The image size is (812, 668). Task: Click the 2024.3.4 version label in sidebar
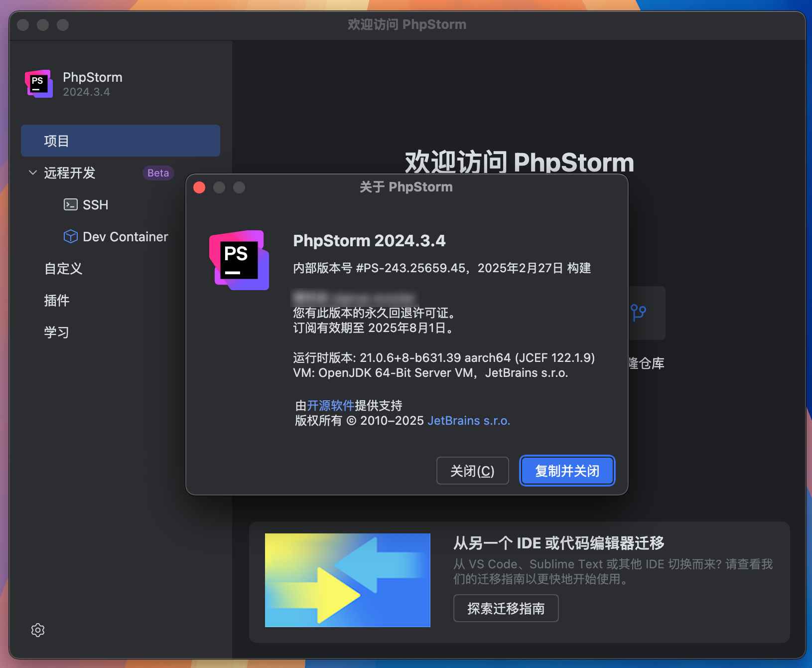click(86, 92)
